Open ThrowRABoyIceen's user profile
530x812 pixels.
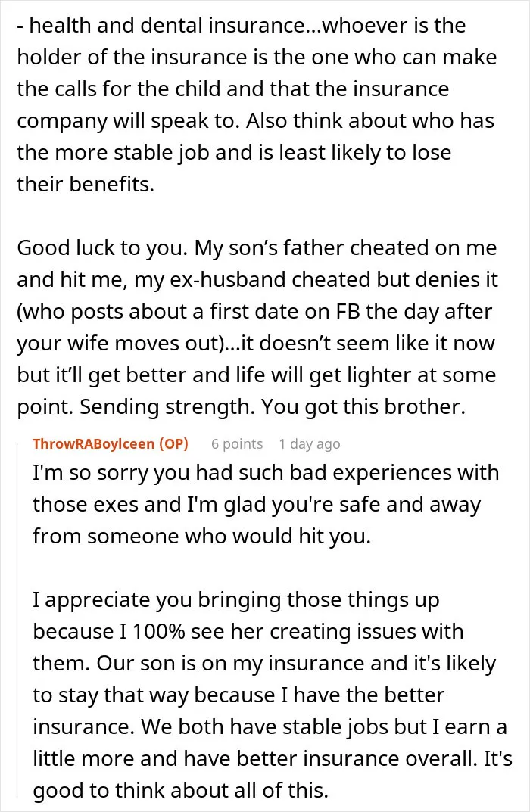click(x=95, y=443)
